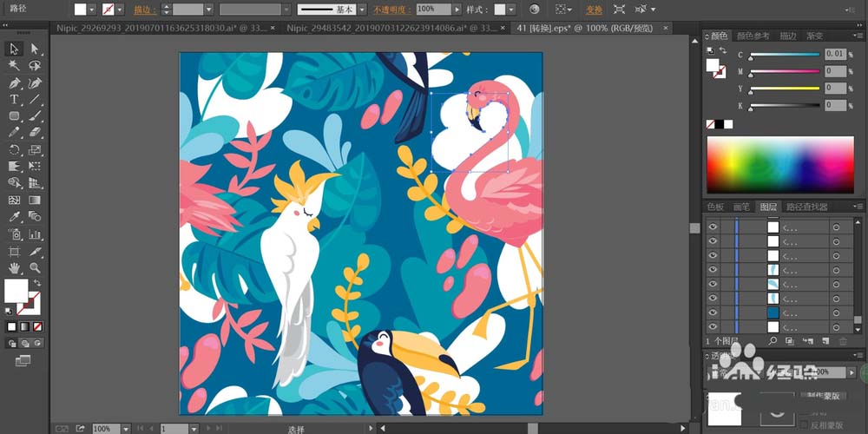Toggle eye icon of topmost visible layer row

[x=713, y=227]
